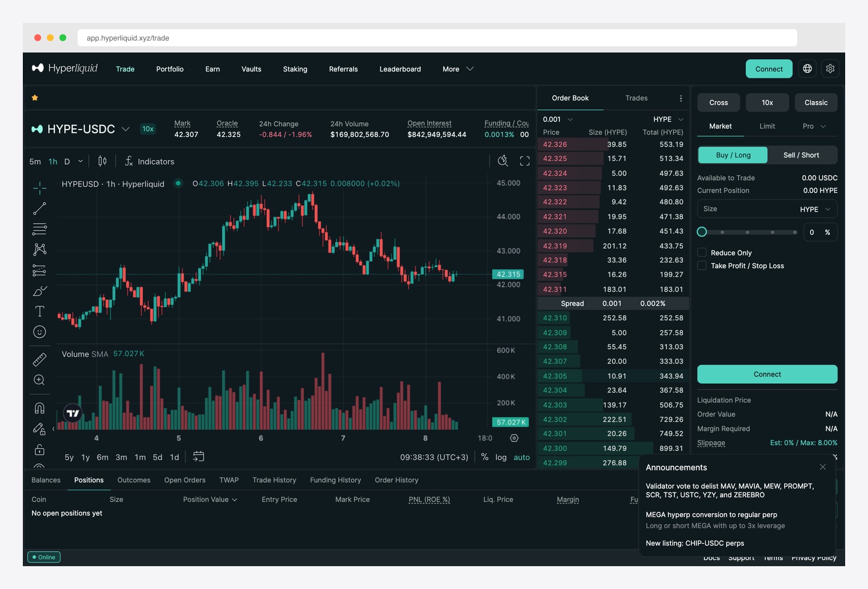Click the order size slider handle
Viewport: 868px width, 589px height.
(x=702, y=232)
